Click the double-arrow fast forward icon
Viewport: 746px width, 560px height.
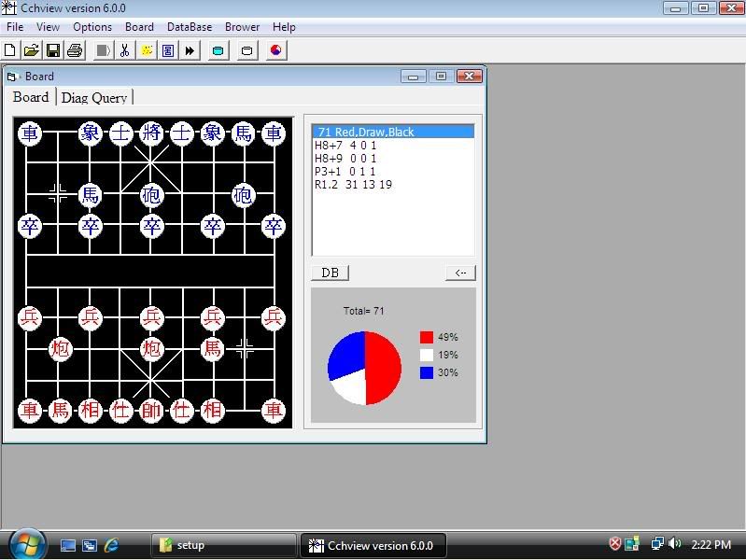[190, 50]
